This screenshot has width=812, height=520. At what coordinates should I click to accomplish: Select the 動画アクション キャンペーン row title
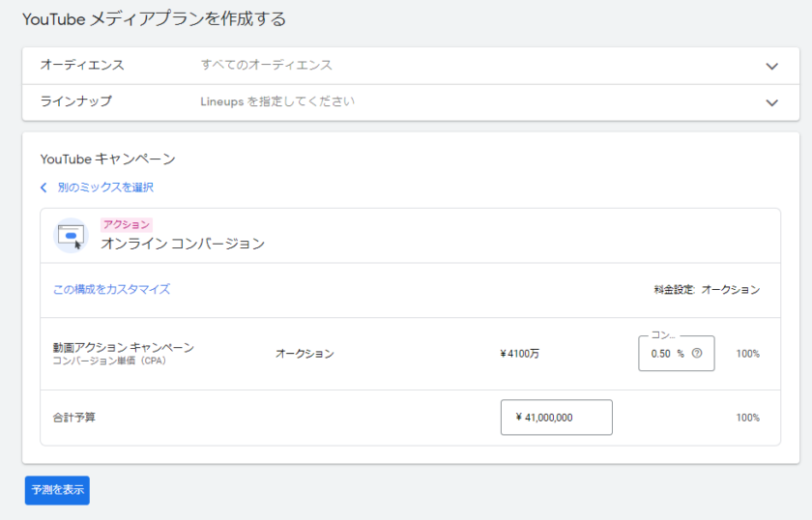point(123,347)
